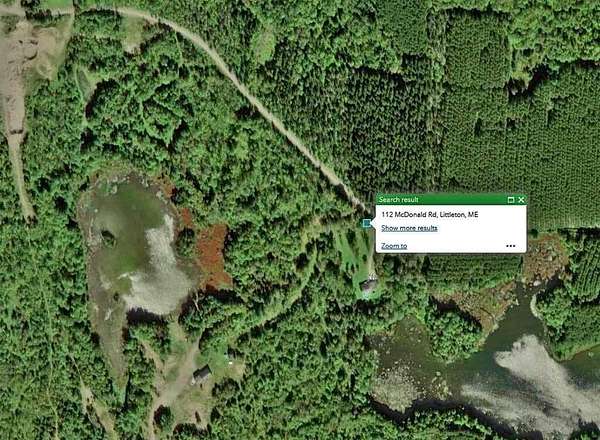Close the Search result popup

pos(521,200)
